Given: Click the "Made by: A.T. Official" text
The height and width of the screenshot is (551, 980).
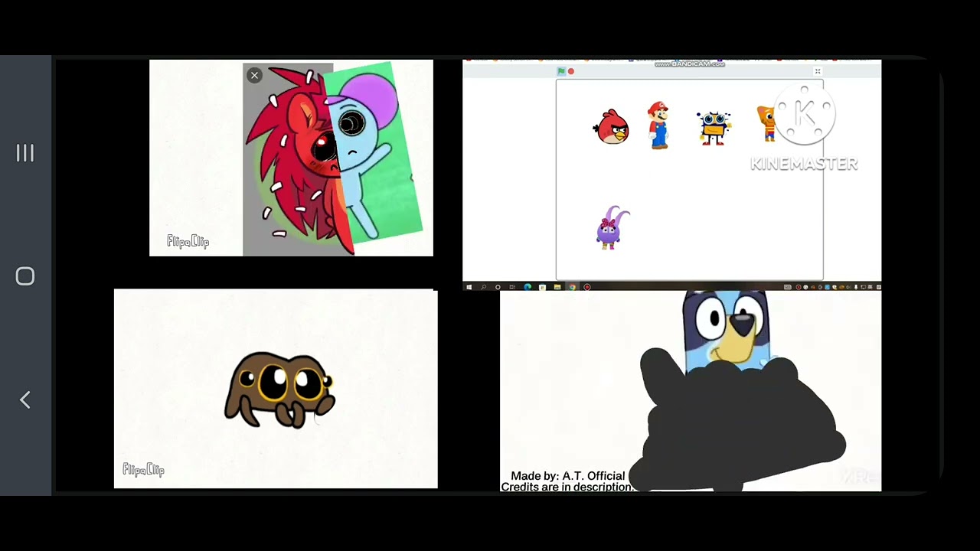Looking at the screenshot, I should pos(567,476).
